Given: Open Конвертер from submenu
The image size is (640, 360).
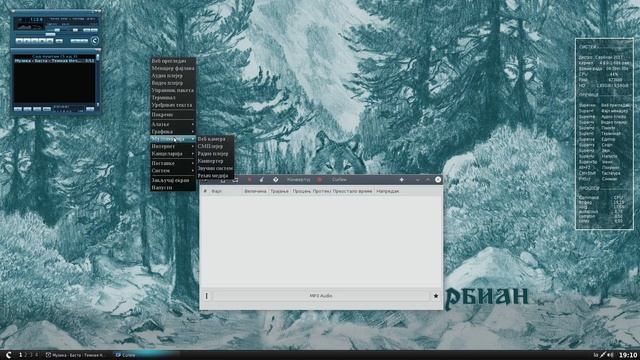Looking at the screenshot, I should [215, 161].
